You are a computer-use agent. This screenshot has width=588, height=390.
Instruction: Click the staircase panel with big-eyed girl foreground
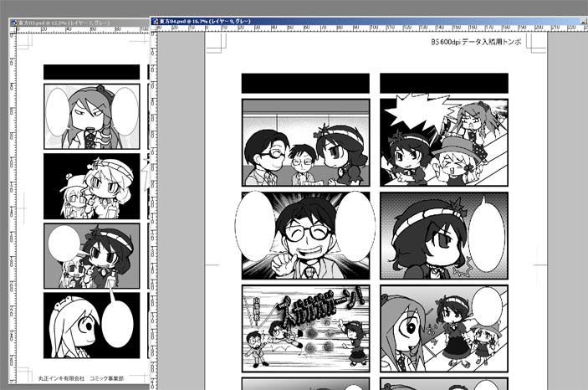444,328
